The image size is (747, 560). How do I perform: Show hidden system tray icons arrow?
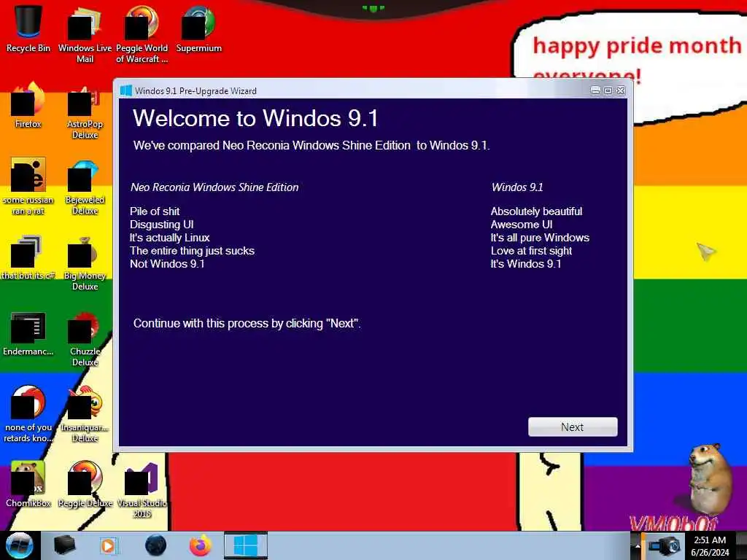638,545
